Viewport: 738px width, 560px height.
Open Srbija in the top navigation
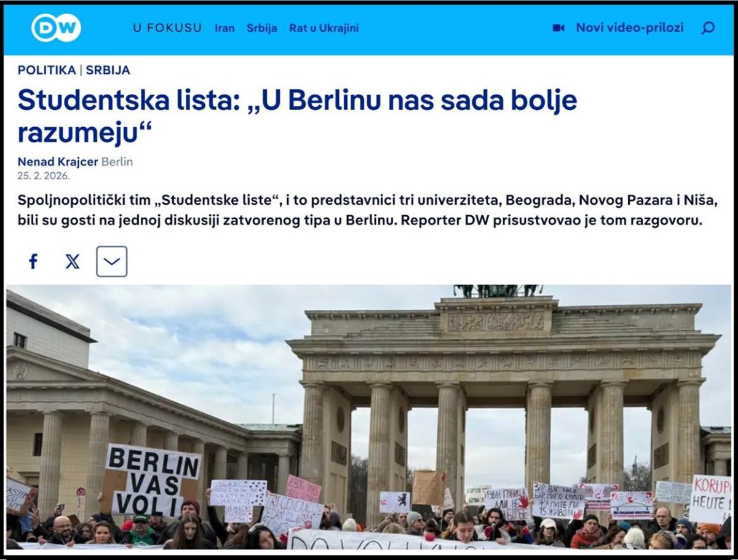click(262, 28)
